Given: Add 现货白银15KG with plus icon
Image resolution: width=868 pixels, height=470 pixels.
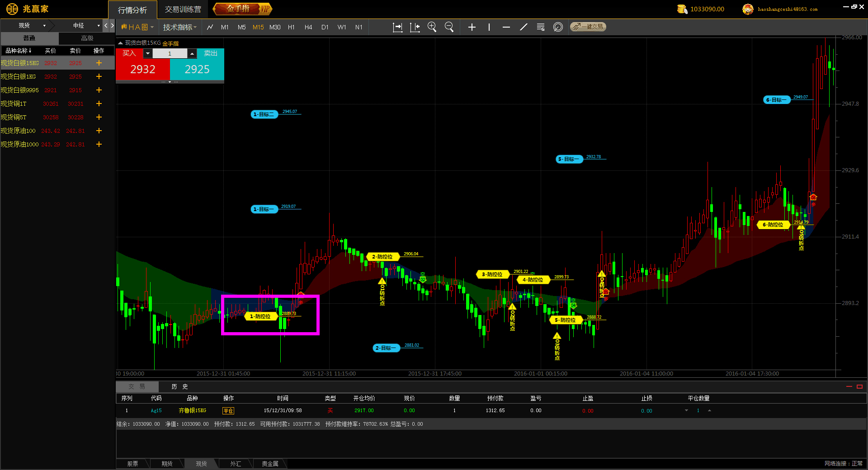Looking at the screenshot, I should (x=99, y=63).
